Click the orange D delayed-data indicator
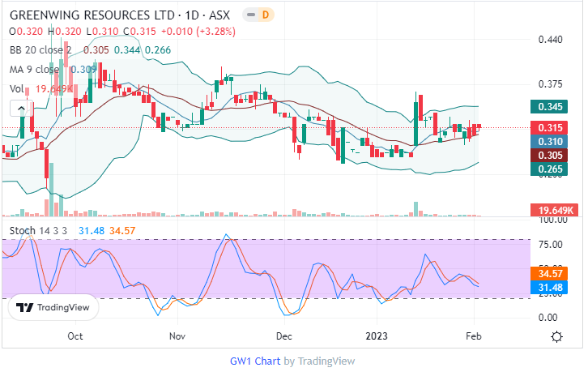 266,15
